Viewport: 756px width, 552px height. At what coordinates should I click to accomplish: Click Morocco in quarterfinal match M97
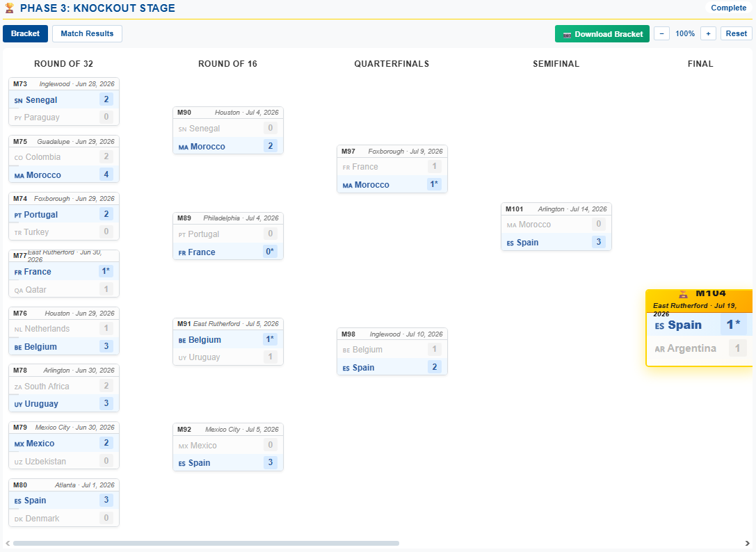[x=371, y=185]
